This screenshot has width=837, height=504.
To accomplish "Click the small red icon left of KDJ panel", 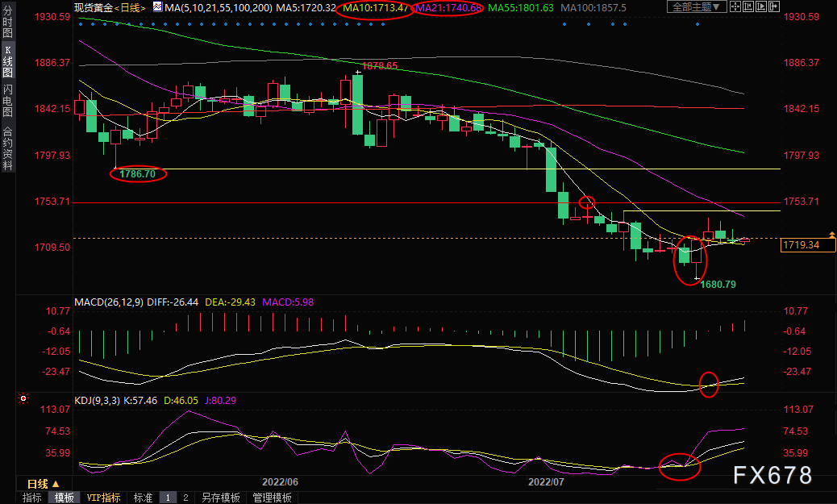I will [x=23, y=398].
